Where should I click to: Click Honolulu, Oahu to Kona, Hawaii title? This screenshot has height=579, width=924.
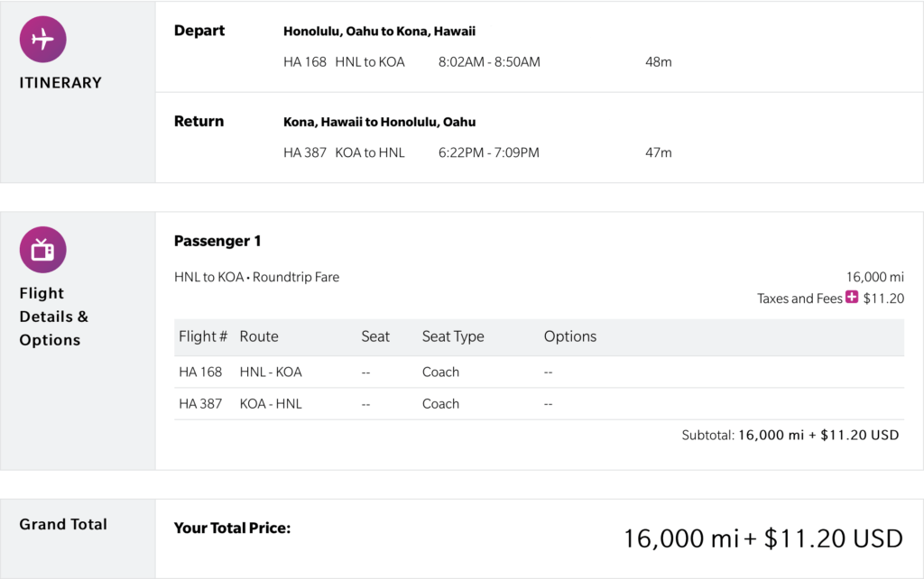(x=379, y=32)
